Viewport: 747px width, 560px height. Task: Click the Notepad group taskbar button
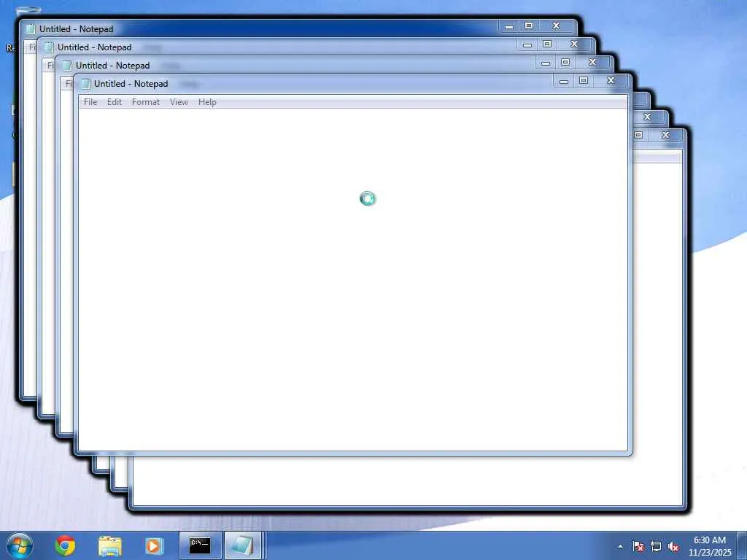pos(242,545)
